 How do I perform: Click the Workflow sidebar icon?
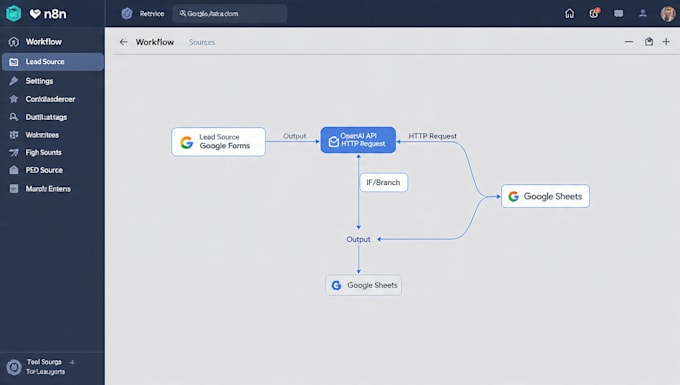click(x=14, y=42)
